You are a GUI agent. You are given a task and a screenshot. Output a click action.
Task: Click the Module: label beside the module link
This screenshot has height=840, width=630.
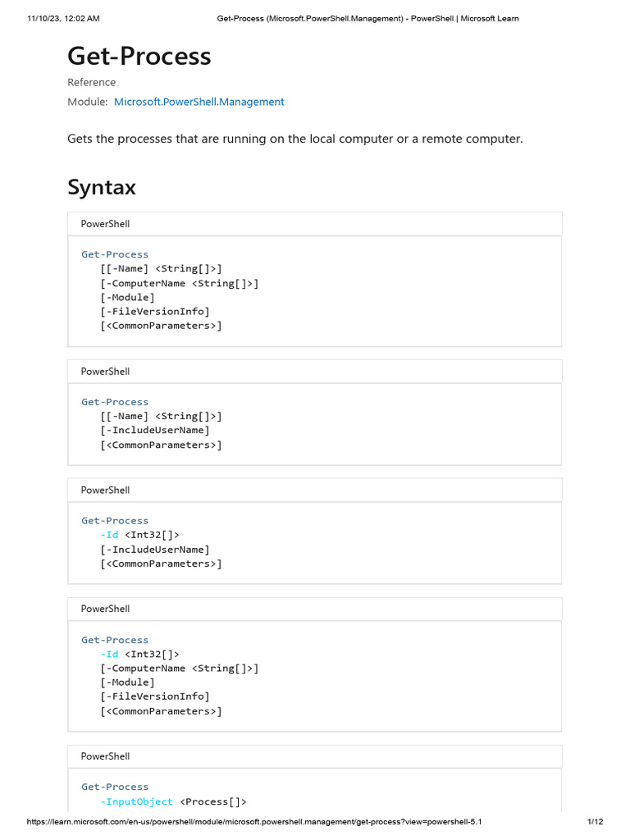click(87, 102)
